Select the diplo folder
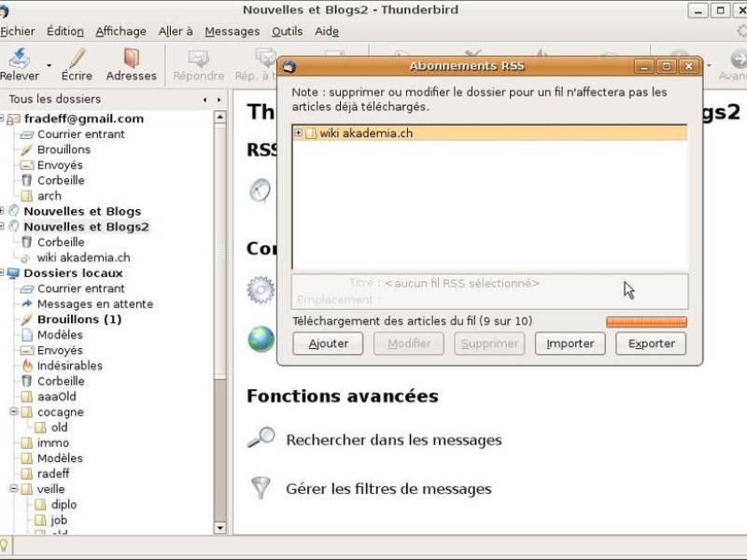The width and height of the screenshot is (747, 560). [63, 504]
